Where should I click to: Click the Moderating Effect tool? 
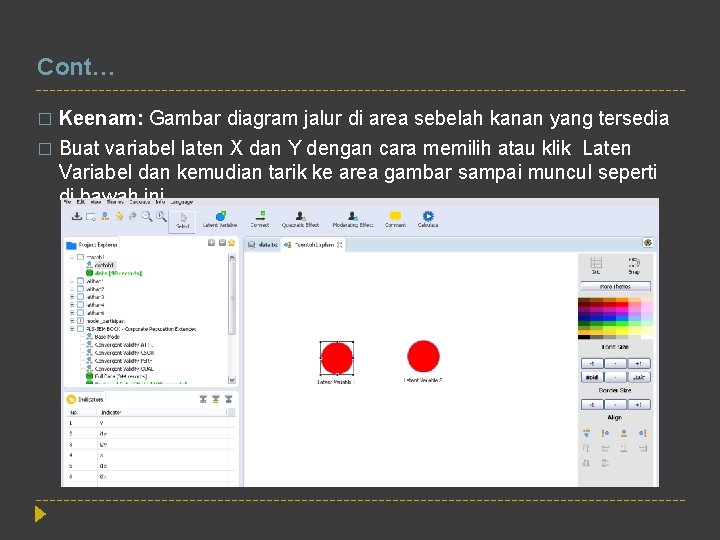point(353,219)
